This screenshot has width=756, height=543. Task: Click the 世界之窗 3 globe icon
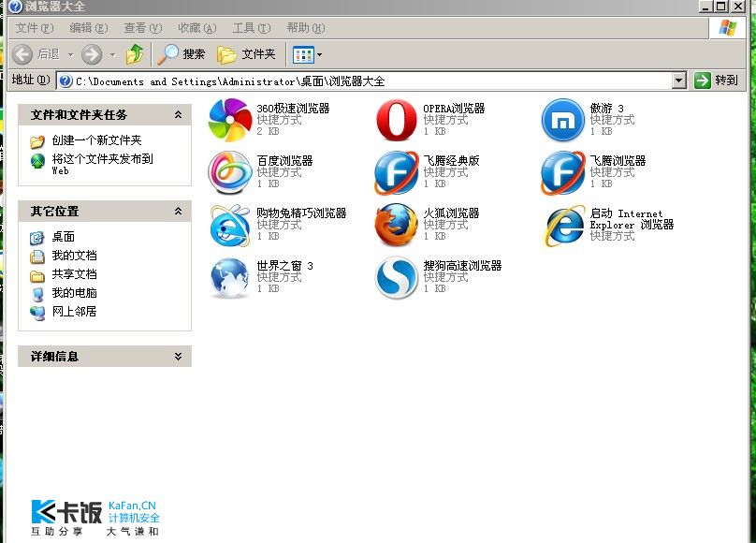(x=230, y=278)
